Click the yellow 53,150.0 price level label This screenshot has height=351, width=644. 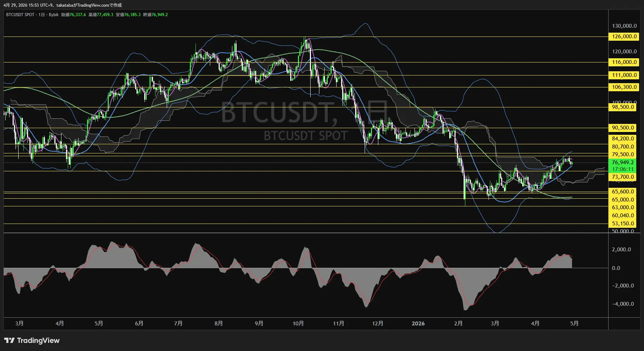coord(623,223)
